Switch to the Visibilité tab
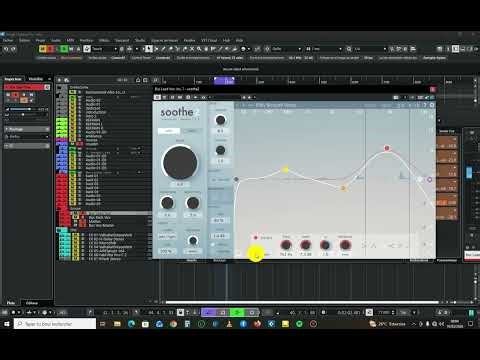 pyautogui.click(x=36, y=79)
